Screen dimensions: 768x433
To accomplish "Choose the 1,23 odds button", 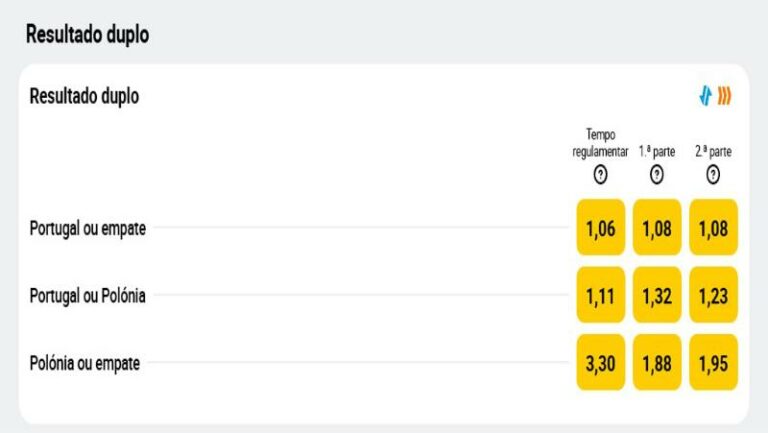I will tap(713, 295).
